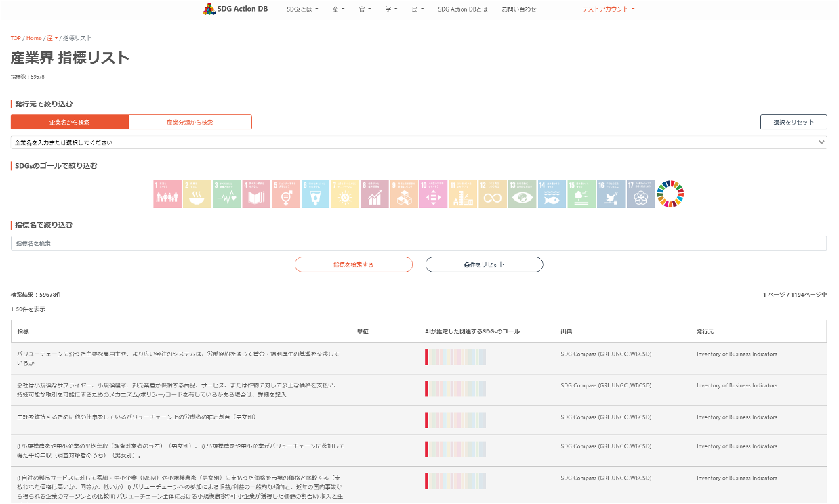Toggle SDG goal 17 Partnerships filter
This screenshot has width=839, height=504.
coord(640,194)
